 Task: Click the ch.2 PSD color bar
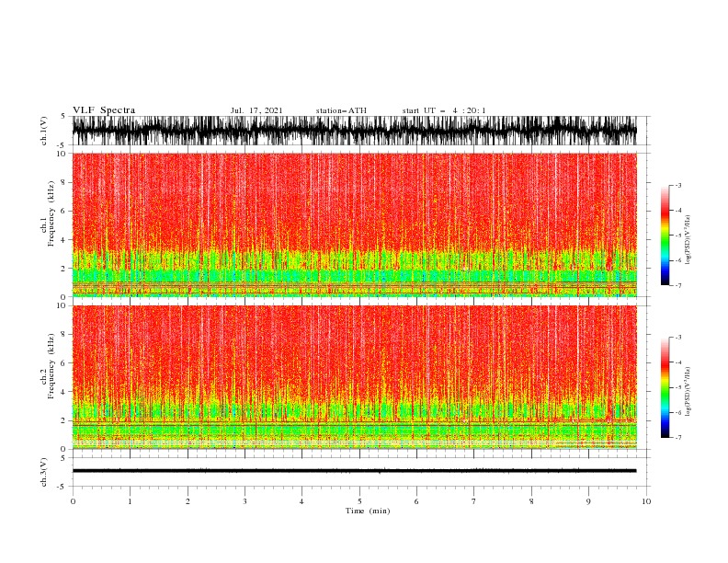tap(665, 387)
